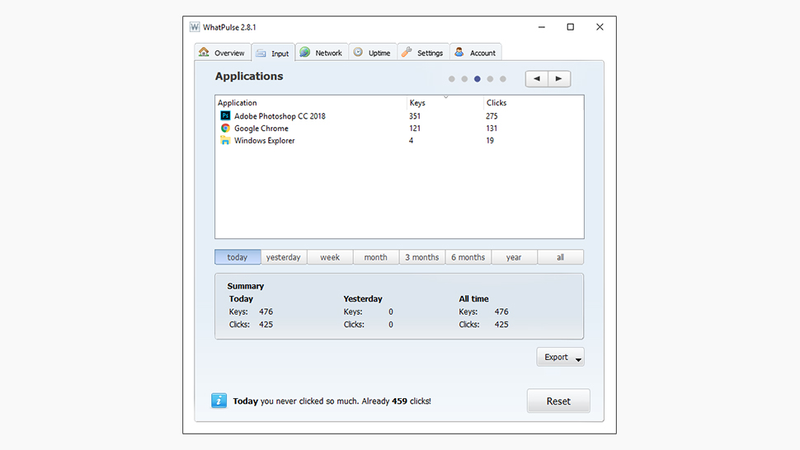
Task: Open the Overview tab
Action: pos(222,53)
